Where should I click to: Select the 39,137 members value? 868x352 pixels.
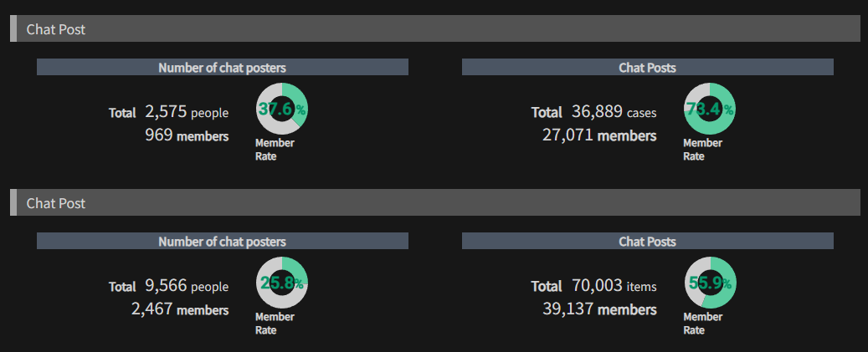599,309
